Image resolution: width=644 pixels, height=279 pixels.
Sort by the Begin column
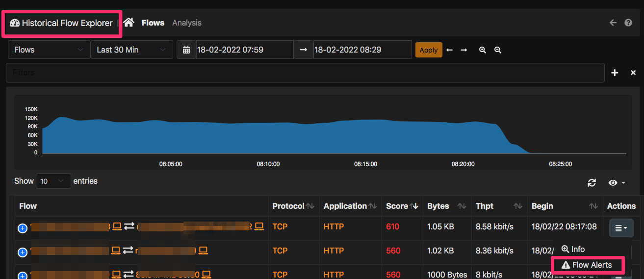(x=565, y=206)
